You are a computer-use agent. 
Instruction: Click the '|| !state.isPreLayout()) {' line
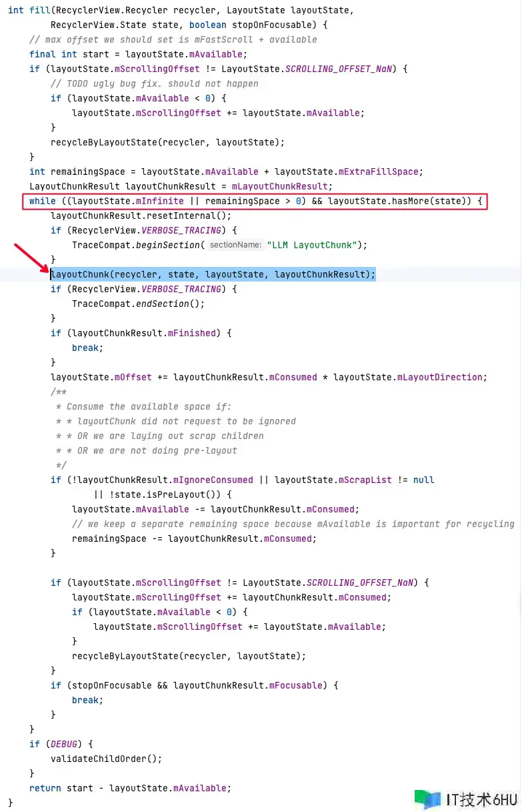pyautogui.click(x=163, y=494)
